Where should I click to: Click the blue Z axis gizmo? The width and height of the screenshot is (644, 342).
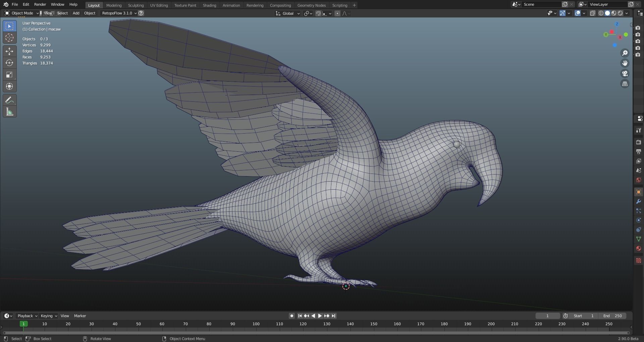click(x=617, y=24)
